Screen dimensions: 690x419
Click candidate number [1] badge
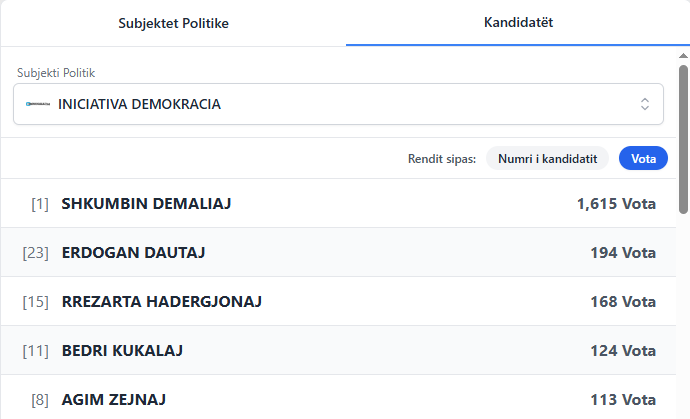pyautogui.click(x=40, y=204)
